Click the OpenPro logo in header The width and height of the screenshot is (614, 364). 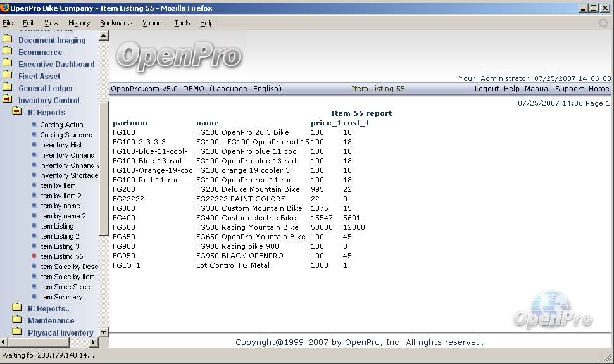[179, 57]
